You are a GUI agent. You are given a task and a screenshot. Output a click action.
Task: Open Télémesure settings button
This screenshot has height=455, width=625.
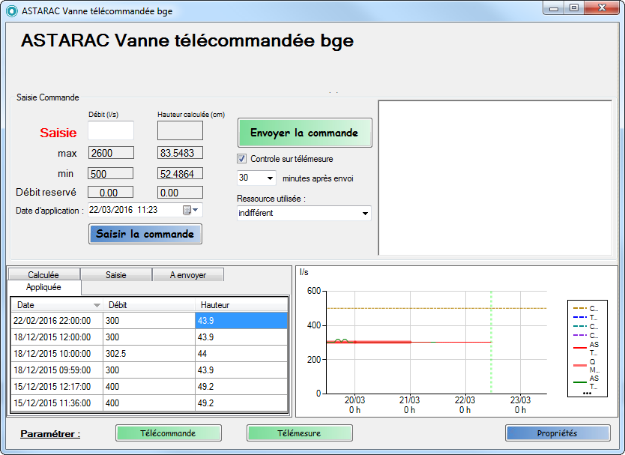(299, 433)
